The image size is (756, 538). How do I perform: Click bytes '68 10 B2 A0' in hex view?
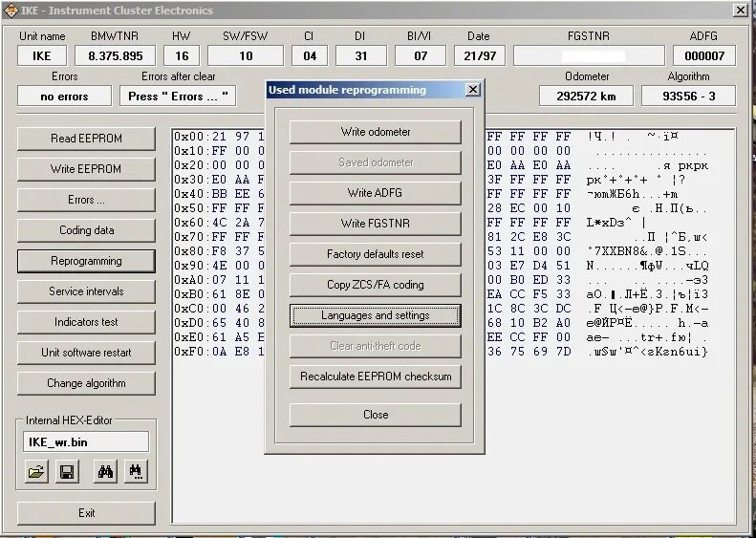pos(529,322)
